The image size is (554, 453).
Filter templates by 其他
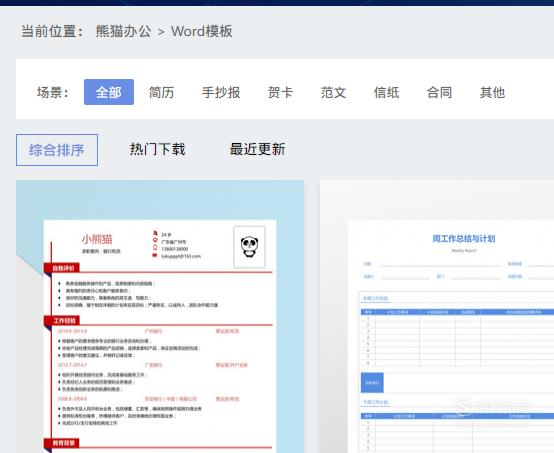[492, 93]
